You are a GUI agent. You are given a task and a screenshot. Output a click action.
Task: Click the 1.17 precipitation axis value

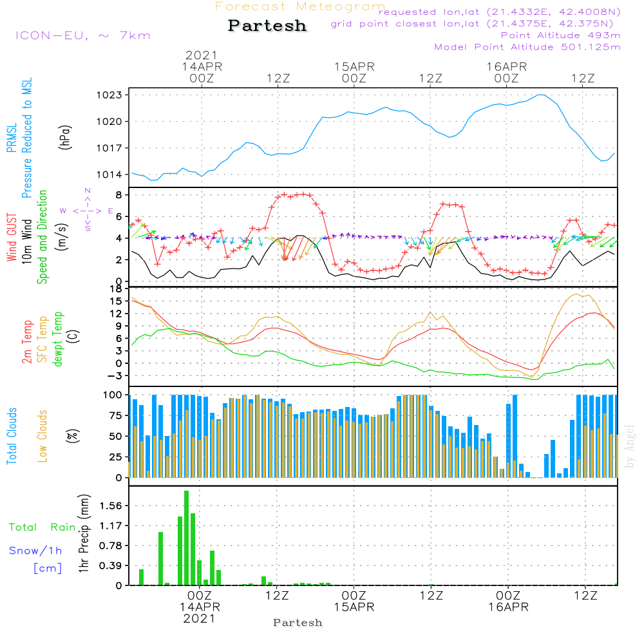(111, 526)
